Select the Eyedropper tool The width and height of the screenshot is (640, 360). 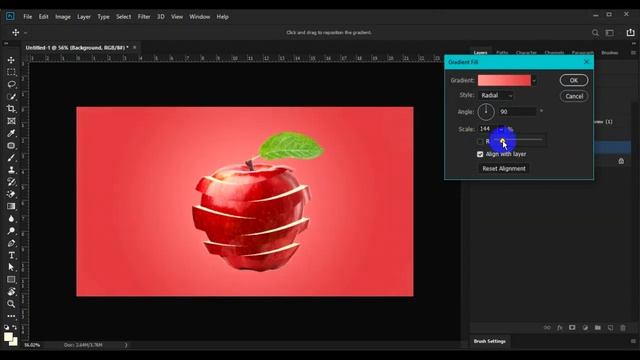[x=11, y=133]
